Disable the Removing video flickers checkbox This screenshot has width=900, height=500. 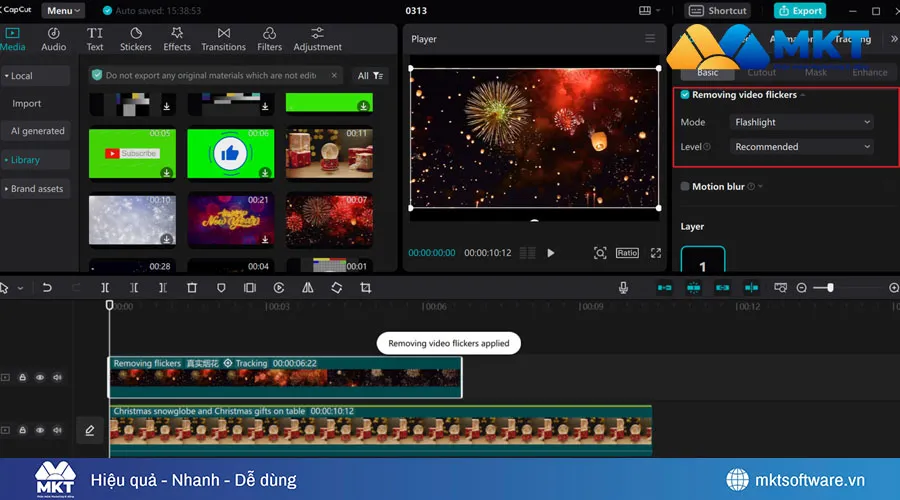click(685, 95)
